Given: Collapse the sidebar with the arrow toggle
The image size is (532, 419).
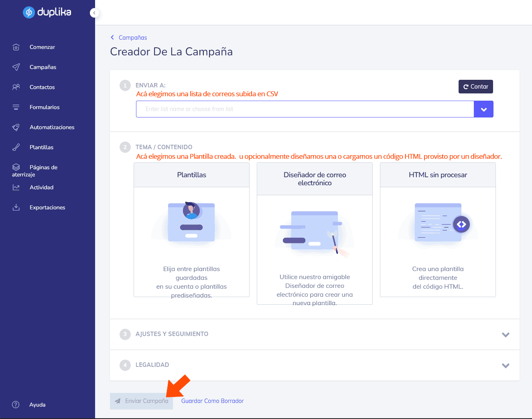Looking at the screenshot, I should click(94, 12).
